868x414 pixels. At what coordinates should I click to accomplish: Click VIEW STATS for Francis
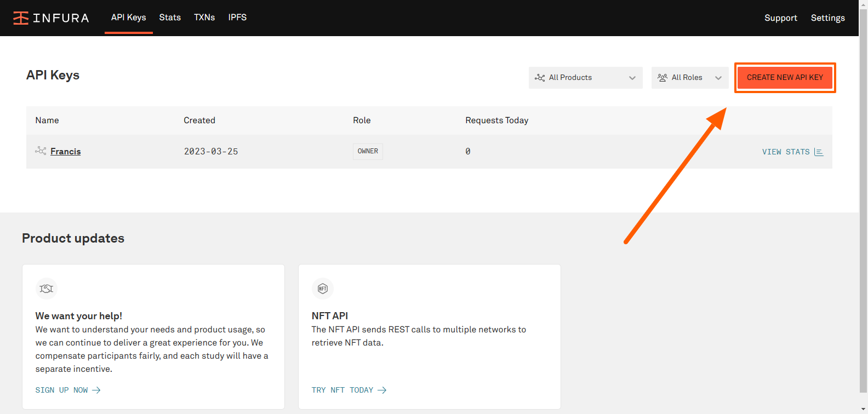792,152
